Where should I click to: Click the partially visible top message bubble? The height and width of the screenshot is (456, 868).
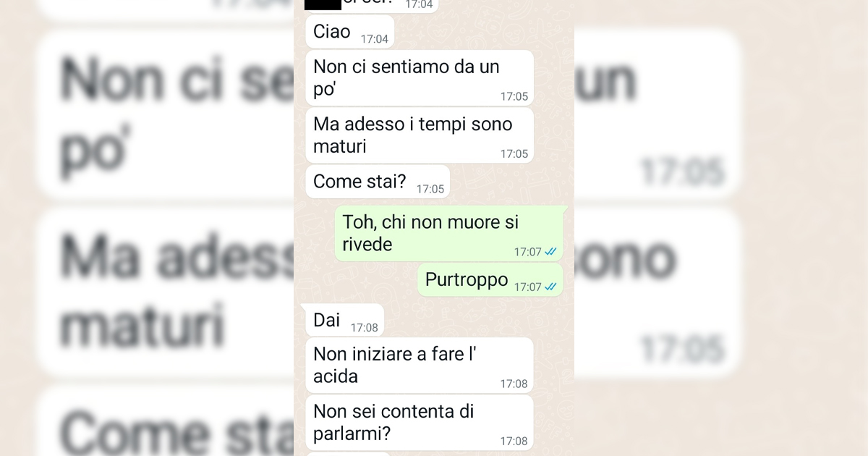tap(372, 6)
